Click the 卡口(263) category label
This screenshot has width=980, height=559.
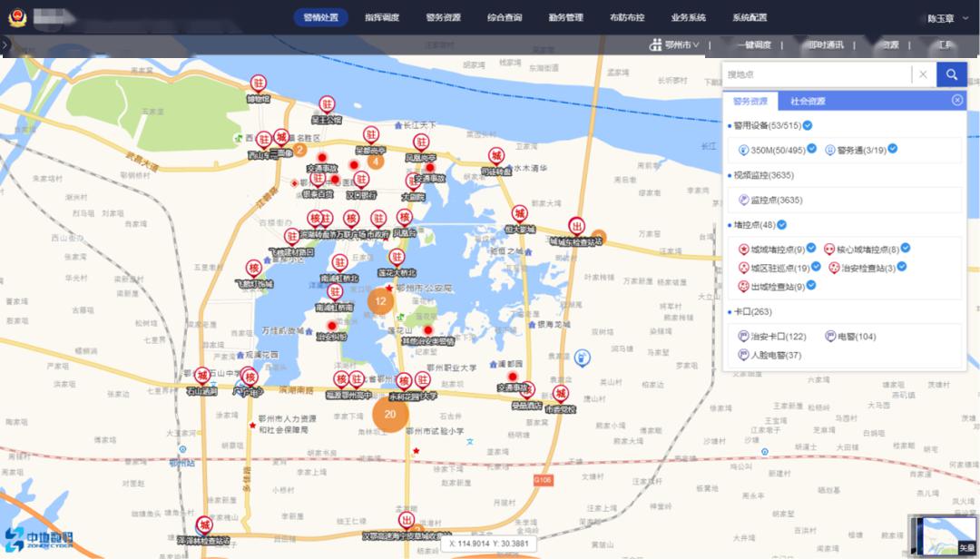click(752, 311)
